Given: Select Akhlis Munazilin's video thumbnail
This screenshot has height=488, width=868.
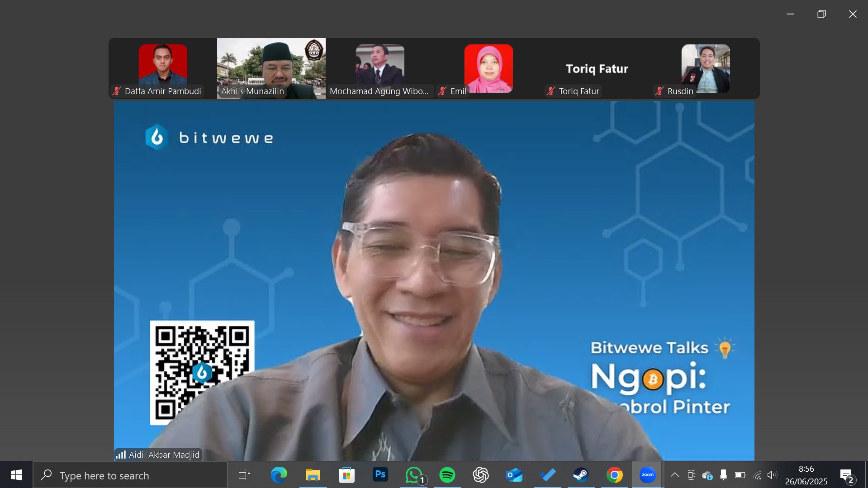Looking at the screenshot, I should coord(271,68).
